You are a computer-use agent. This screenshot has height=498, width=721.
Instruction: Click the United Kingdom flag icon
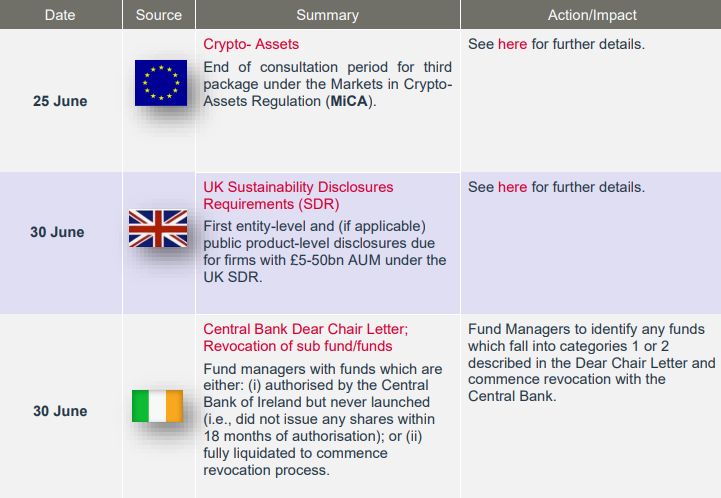click(158, 228)
